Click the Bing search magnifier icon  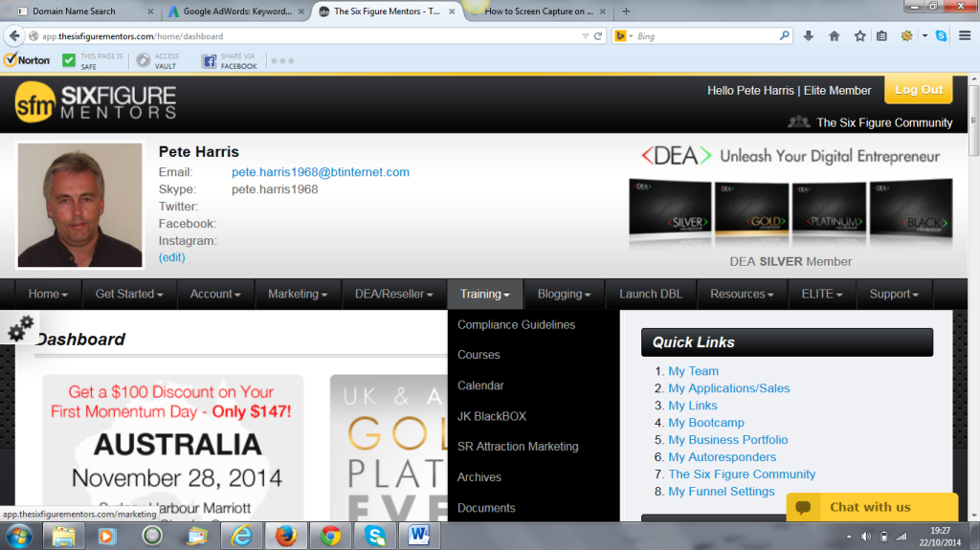(x=785, y=36)
